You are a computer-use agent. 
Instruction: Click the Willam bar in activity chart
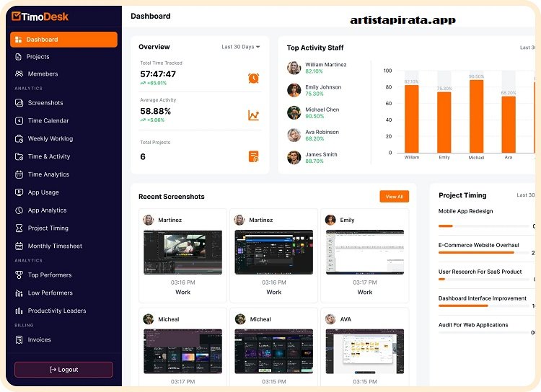pyautogui.click(x=412, y=119)
